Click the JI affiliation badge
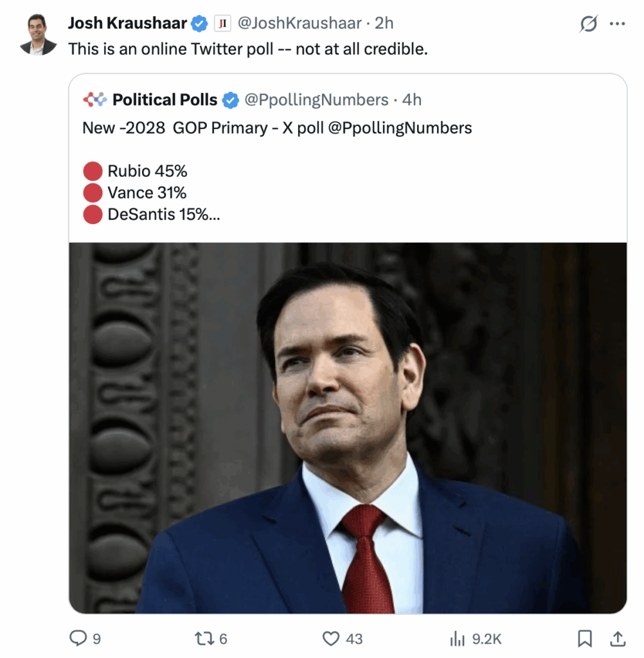The image size is (644, 658). tap(222, 24)
